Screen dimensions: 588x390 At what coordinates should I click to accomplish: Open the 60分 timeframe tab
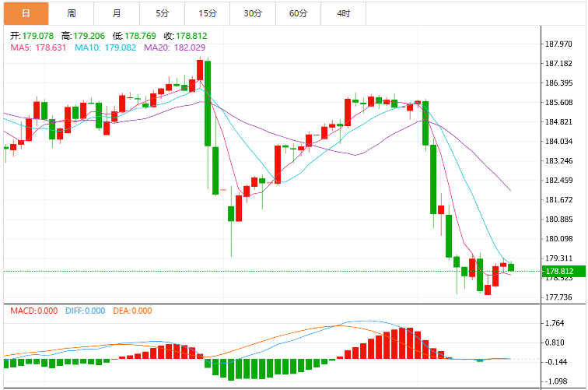[299, 13]
